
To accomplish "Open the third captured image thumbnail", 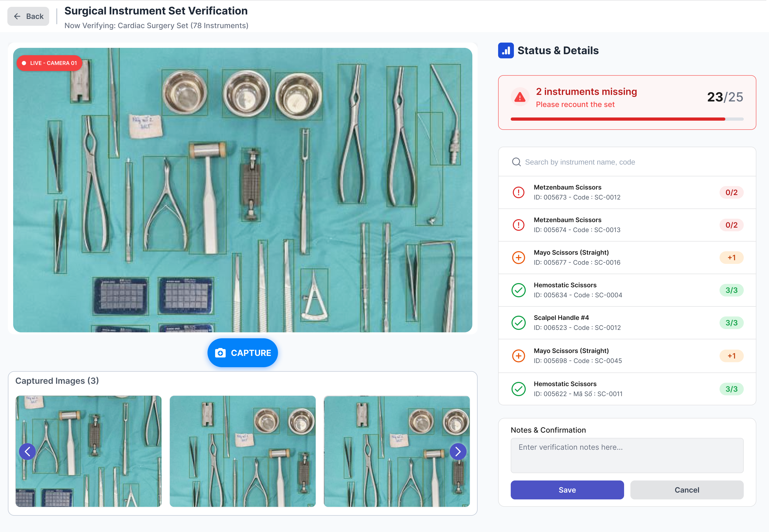I will point(397,451).
